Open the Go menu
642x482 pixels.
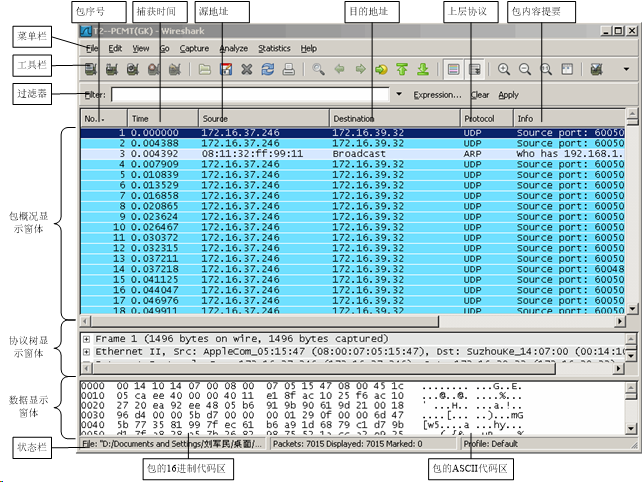[164, 48]
